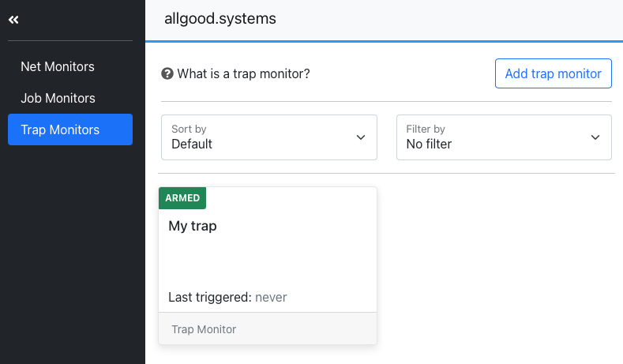Collapse the sidebar with the double-chevron icon
Viewport: 623px width, 364px height.
click(13, 20)
